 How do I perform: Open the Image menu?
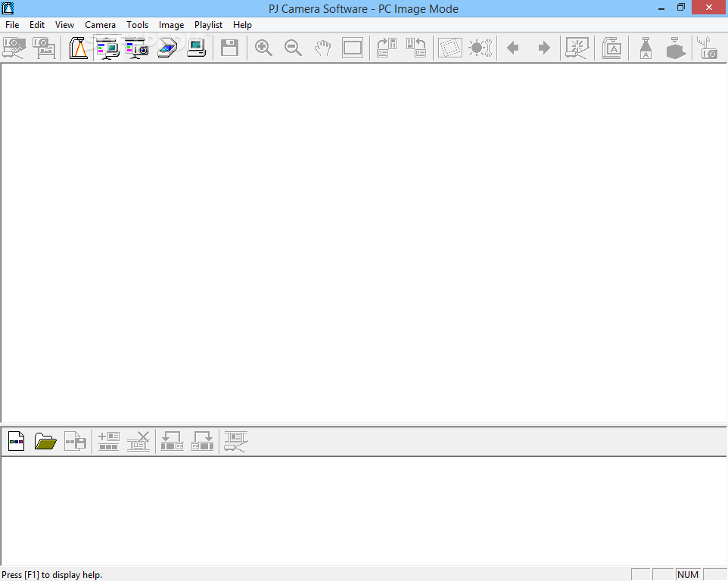(171, 25)
